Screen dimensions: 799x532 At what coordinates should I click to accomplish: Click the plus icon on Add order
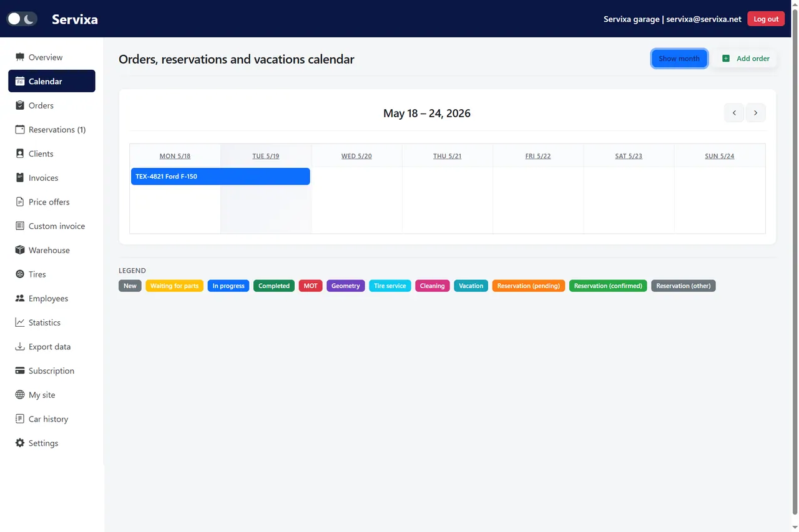(725, 59)
